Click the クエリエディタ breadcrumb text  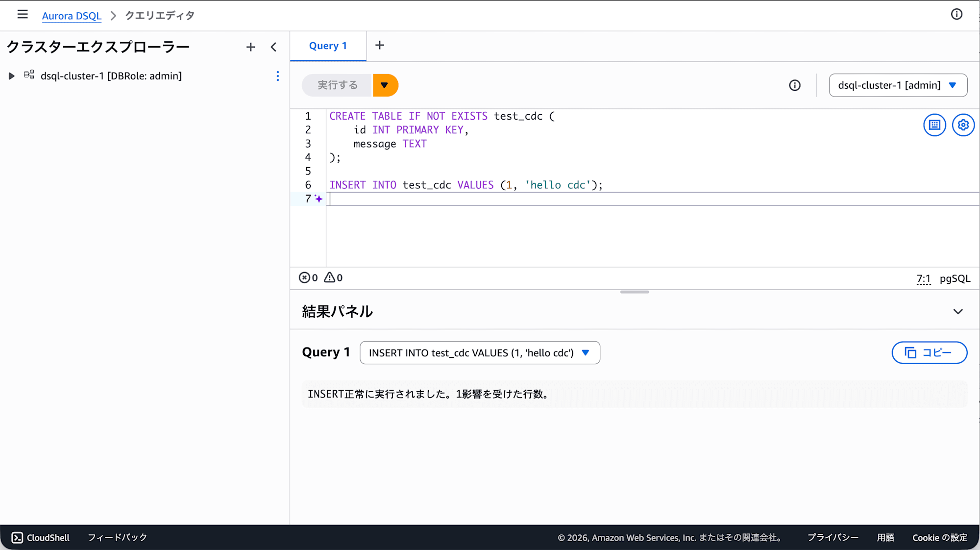point(160,16)
